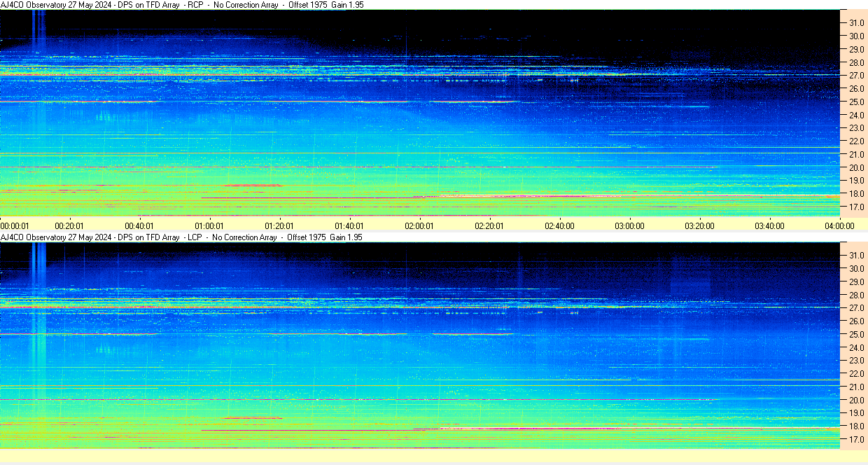Click 29.0 frequency label on RCP chart
Viewport: 868px width, 465px height.
pos(856,49)
